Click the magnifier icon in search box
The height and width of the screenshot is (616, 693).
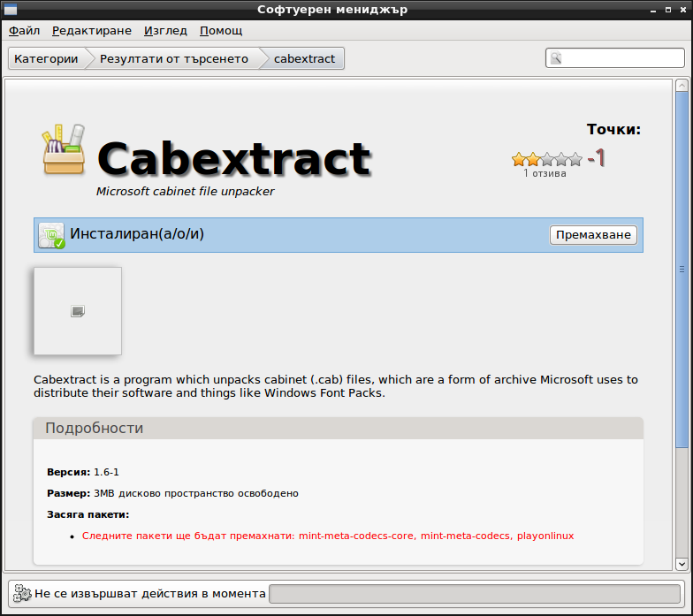[556, 58]
